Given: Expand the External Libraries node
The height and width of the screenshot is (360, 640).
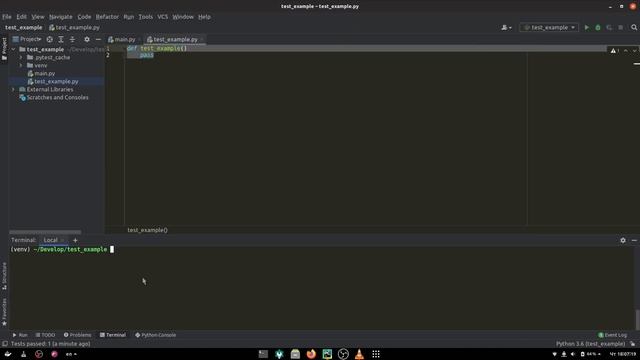Looking at the screenshot, I should point(13,89).
